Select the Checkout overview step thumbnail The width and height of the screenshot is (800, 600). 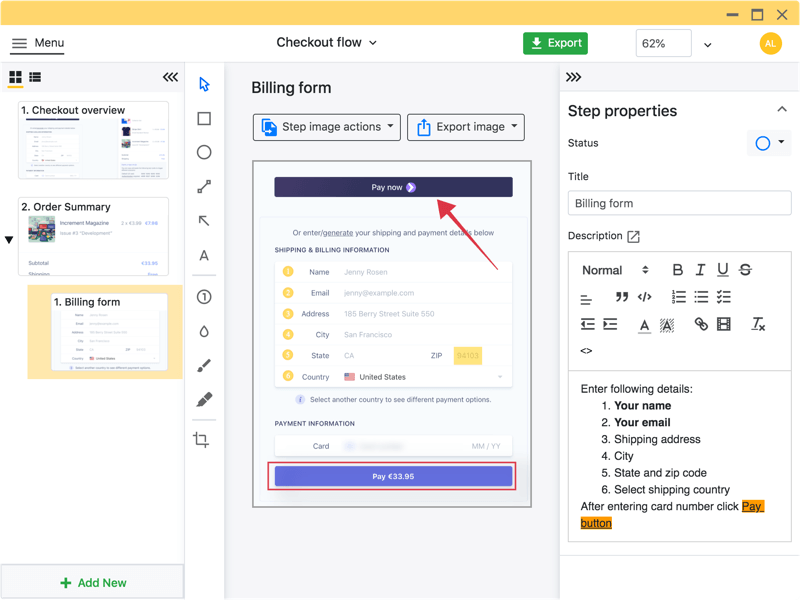[93, 140]
